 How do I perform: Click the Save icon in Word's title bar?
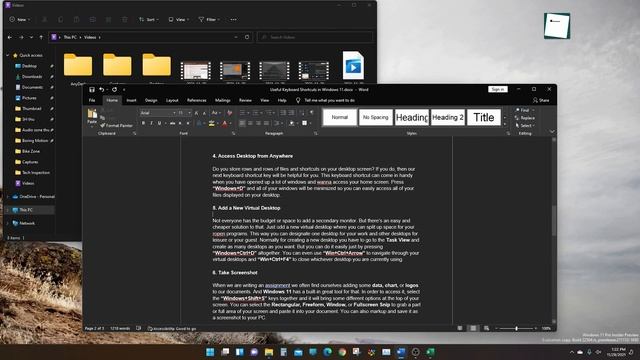pos(92,89)
